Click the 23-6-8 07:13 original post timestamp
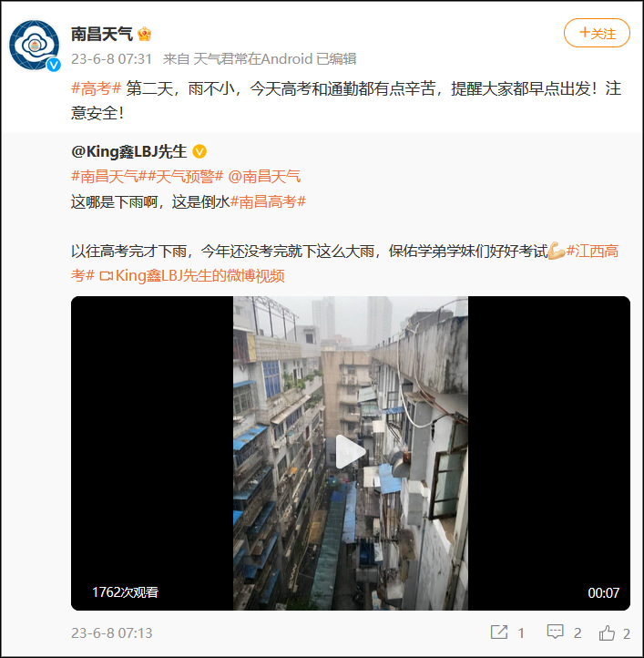The height and width of the screenshot is (658, 644). [112, 632]
